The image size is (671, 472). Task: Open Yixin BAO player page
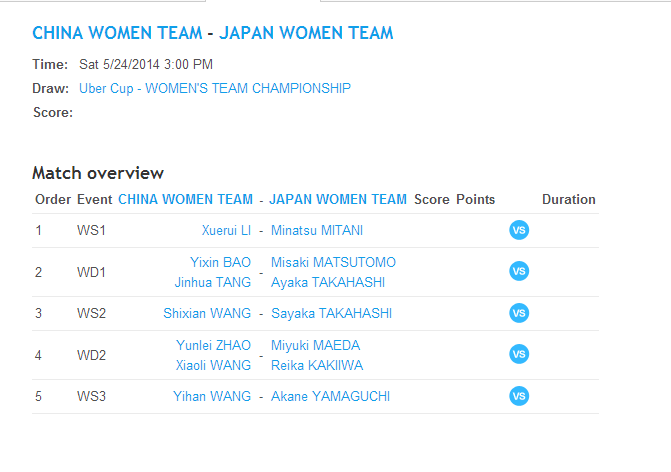pyautogui.click(x=221, y=263)
